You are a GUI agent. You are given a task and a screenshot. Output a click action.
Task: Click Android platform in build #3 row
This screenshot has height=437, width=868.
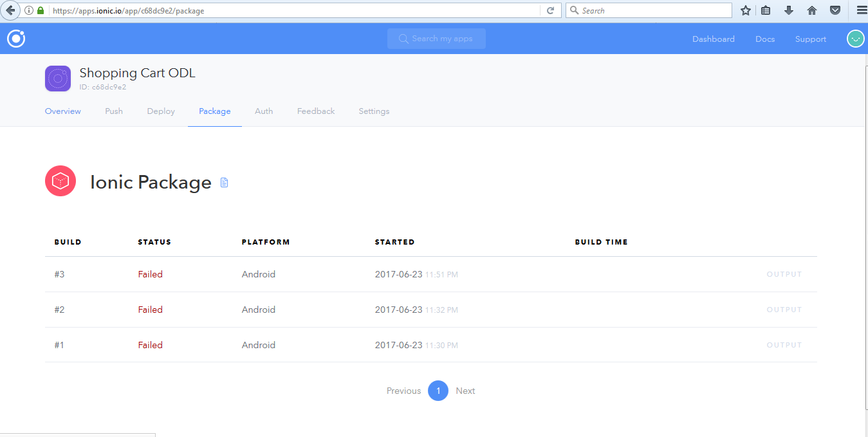(x=259, y=274)
